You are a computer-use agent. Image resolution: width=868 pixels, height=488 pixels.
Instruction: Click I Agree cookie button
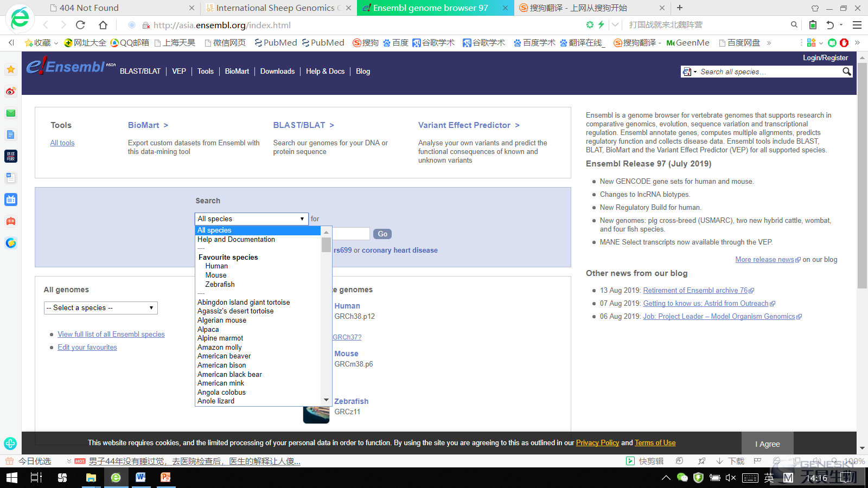pyautogui.click(x=768, y=444)
